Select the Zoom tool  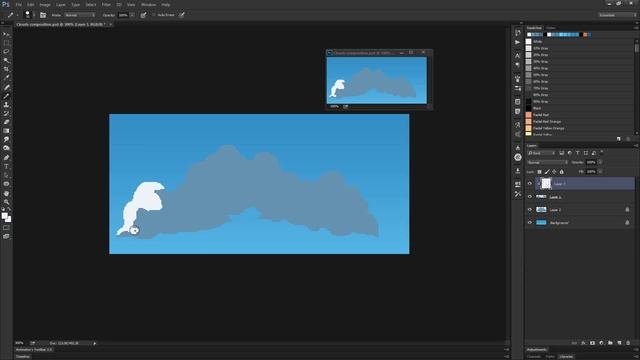[6, 202]
